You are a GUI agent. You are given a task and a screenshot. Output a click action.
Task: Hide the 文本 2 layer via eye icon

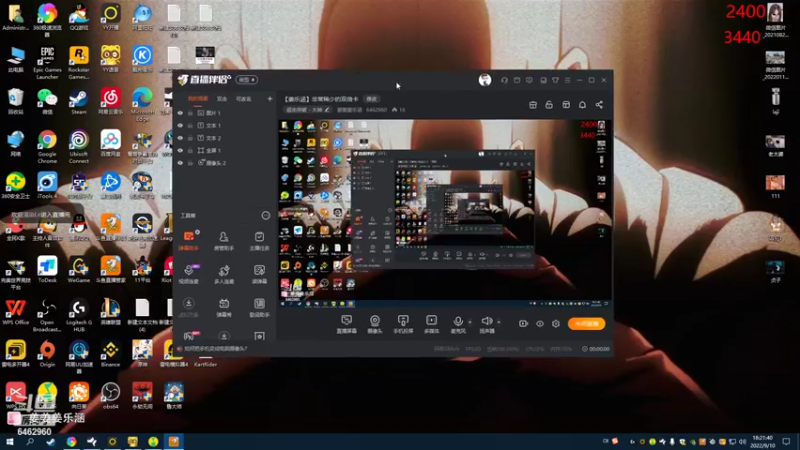tap(180, 138)
